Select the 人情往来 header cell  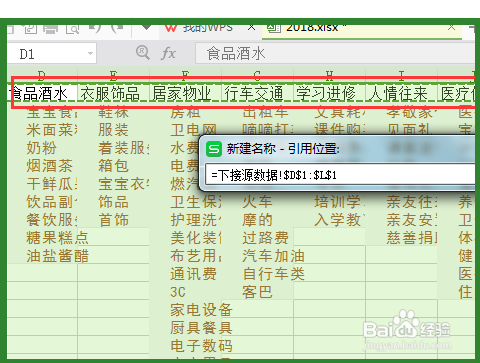coord(401,94)
